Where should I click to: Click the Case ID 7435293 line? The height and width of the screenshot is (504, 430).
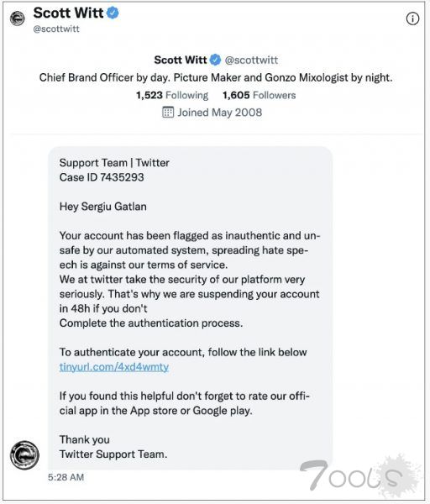pos(102,177)
